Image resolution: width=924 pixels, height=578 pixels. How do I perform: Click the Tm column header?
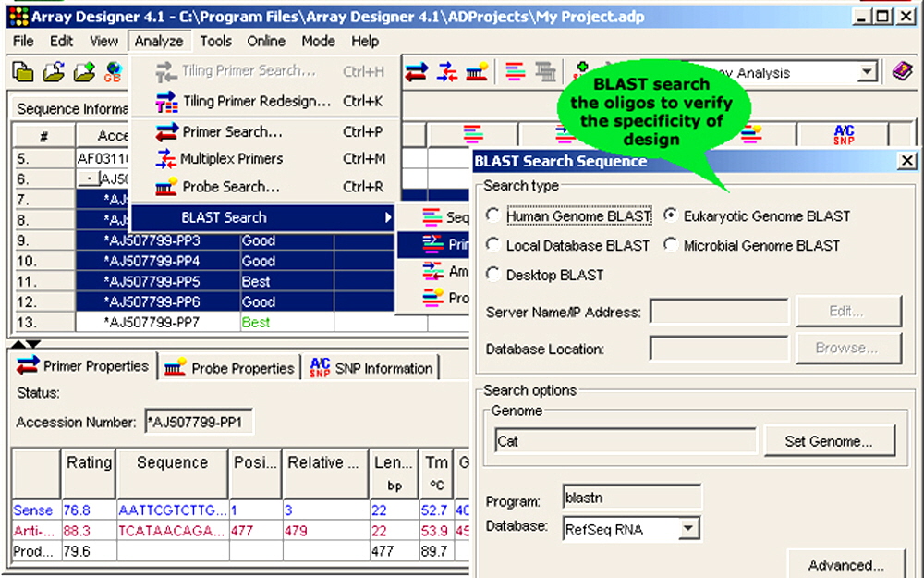(437, 473)
